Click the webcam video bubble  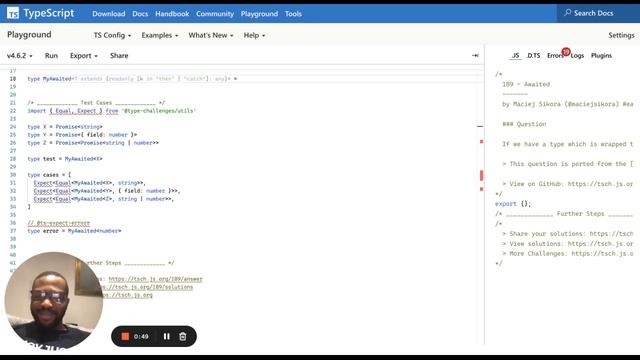[x=53, y=301]
